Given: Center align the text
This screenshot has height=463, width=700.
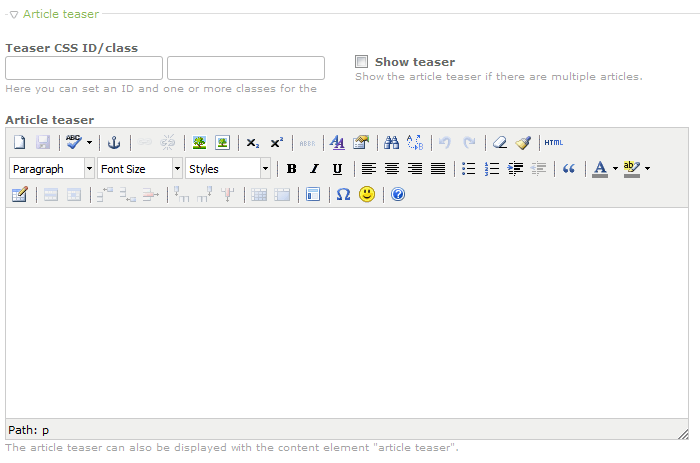Looking at the screenshot, I should tap(392, 169).
